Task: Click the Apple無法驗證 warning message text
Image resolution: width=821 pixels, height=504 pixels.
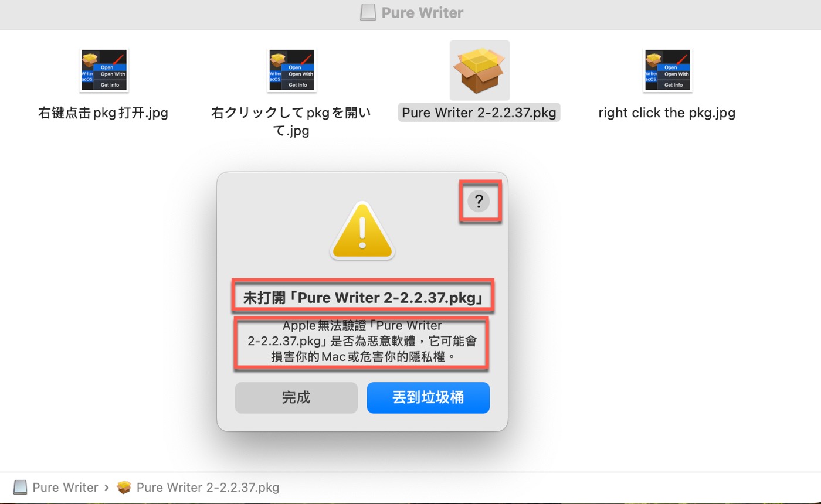Action: (x=362, y=340)
